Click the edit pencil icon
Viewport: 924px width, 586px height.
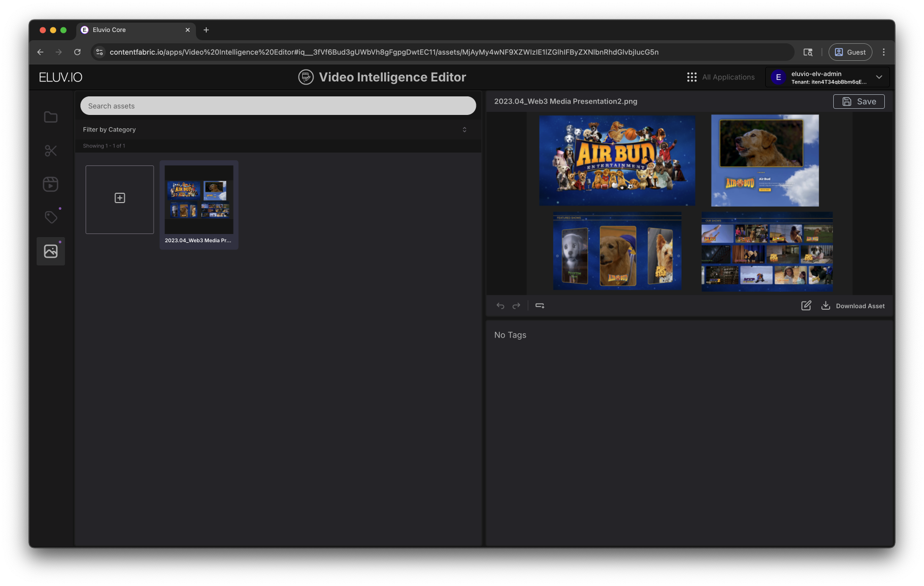coord(806,306)
